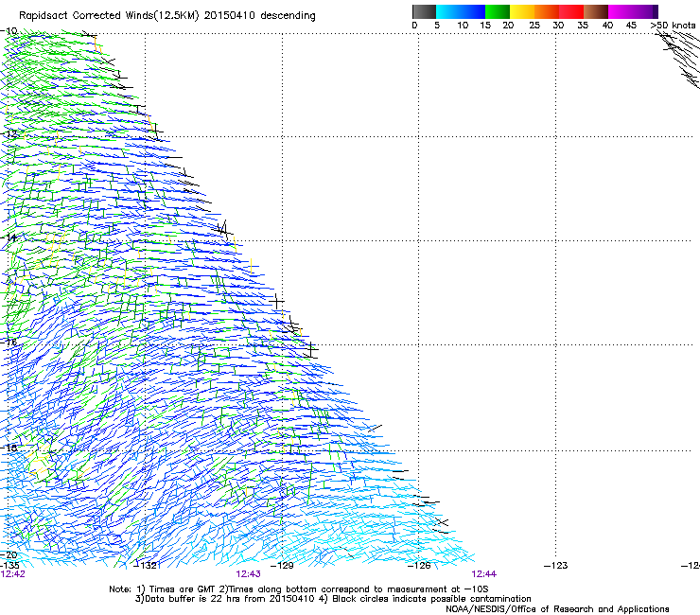Select the '-18' latitude axis label

coord(9,448)
